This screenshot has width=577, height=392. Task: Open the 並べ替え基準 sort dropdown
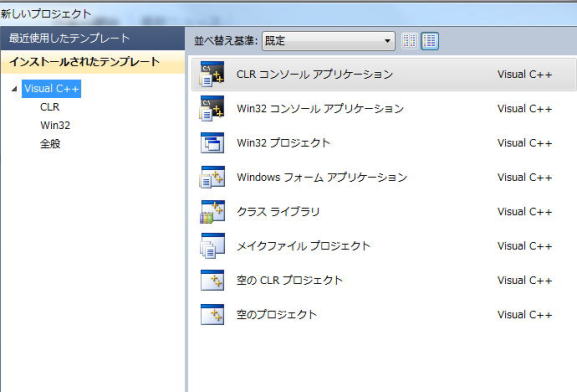(328, 40)
